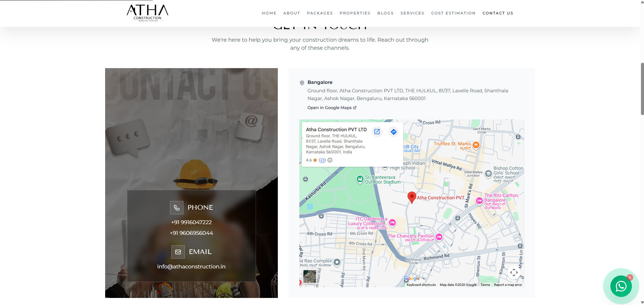Click ITC Gardenia hotel marker
644x305 pixels.
pos(392,222)
